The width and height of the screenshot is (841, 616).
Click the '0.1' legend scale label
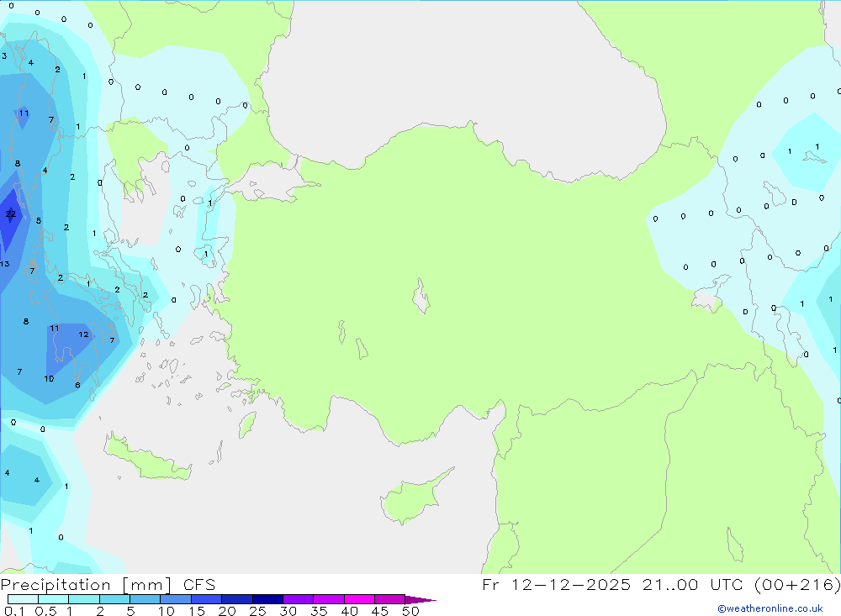pos(14,611)
